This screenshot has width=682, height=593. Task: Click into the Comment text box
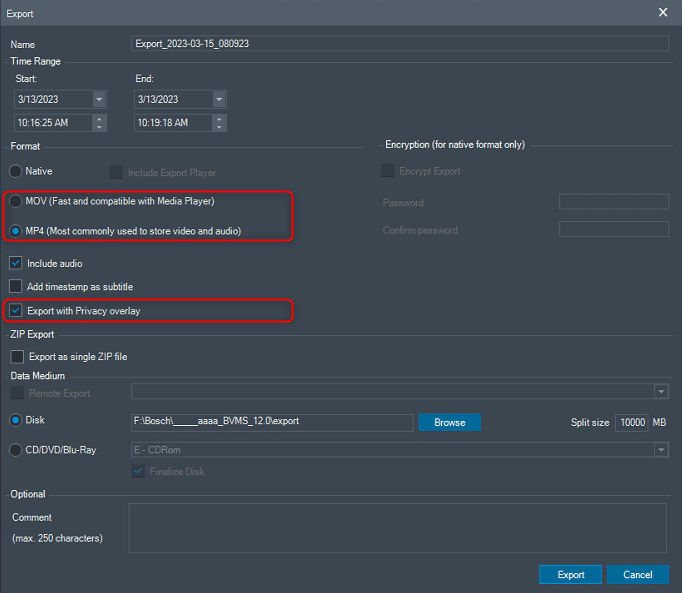(x=397, y=528)
